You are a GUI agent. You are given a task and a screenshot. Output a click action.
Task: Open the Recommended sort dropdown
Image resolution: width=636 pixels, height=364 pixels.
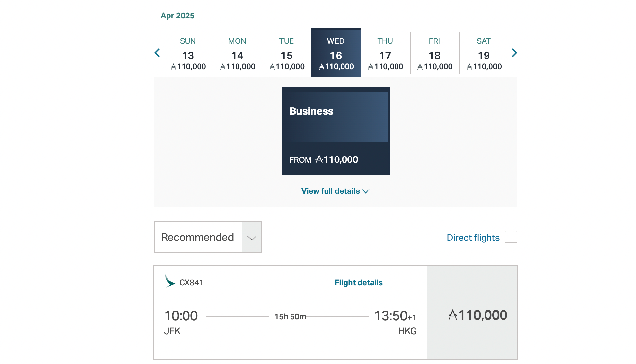tap(198, 237)
